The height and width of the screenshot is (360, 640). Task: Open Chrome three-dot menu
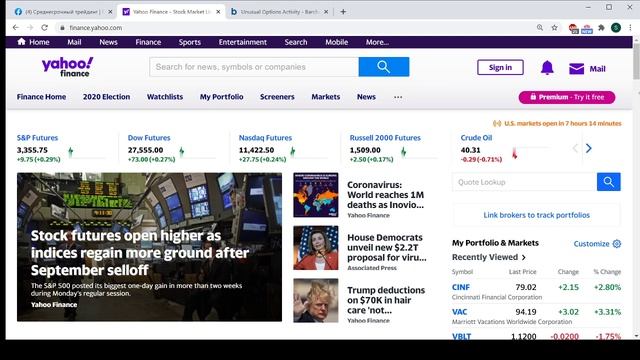click(x=630, y=27)
